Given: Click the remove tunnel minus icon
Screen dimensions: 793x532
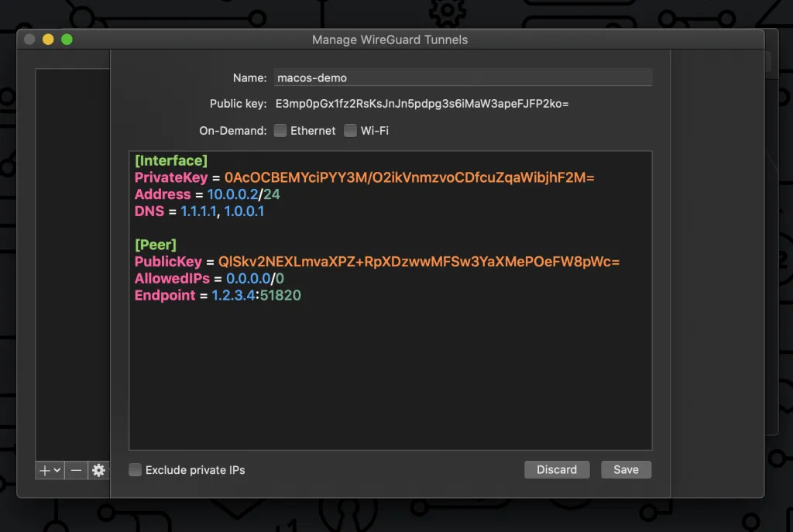Looking at the screenshot, I should [76, 470].
